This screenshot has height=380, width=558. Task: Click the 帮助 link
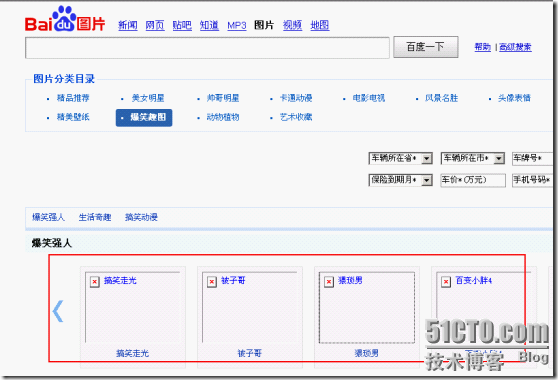pos(483,47)
